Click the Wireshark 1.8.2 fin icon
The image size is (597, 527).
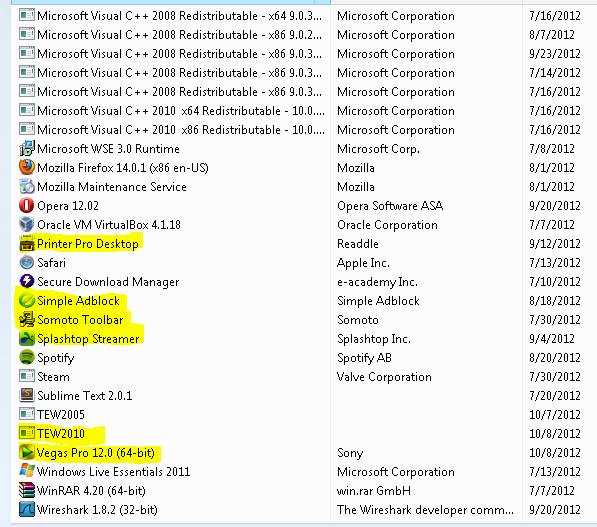(x=27, y=509)
